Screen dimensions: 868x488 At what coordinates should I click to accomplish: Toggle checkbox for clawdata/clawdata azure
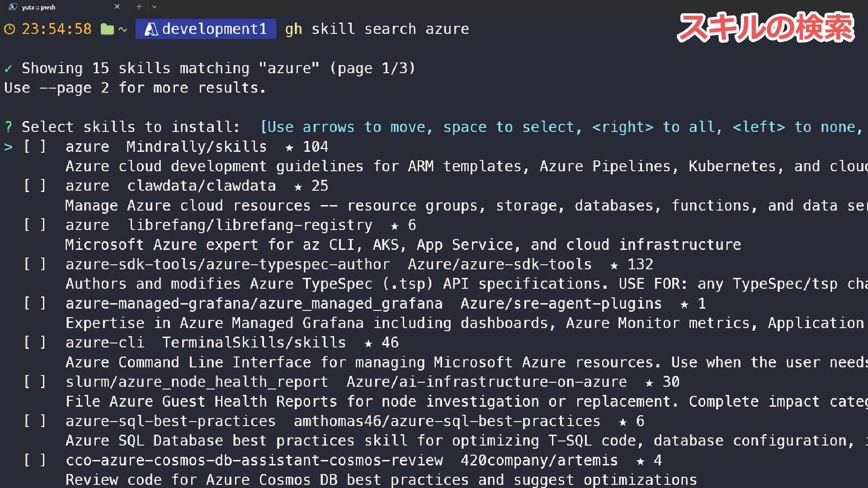(35, 186)
